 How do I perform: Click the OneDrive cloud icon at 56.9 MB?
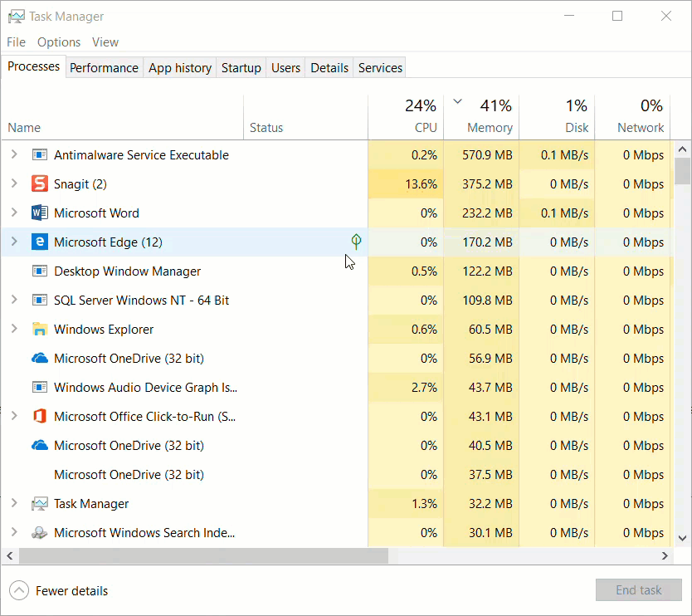click(40, 358)
